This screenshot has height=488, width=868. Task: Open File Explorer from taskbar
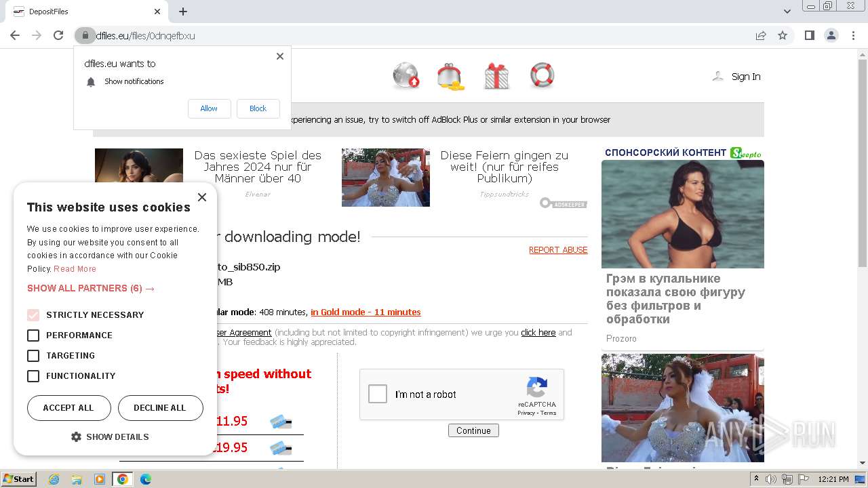pos(77,479)
